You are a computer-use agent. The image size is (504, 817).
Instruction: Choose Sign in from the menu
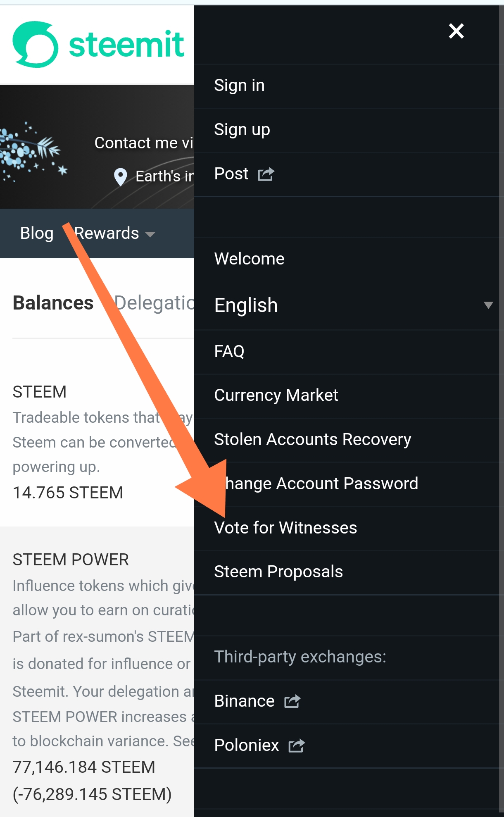239,86
